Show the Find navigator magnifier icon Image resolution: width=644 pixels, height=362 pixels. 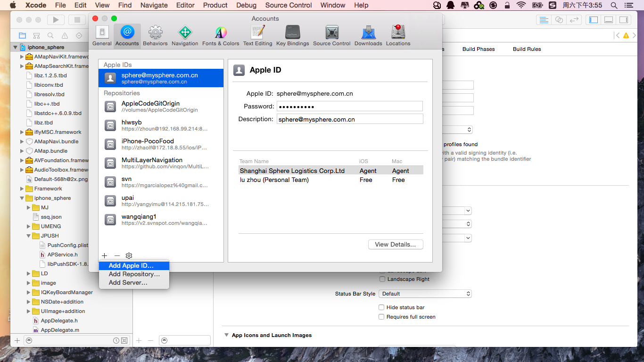(50, 35)
